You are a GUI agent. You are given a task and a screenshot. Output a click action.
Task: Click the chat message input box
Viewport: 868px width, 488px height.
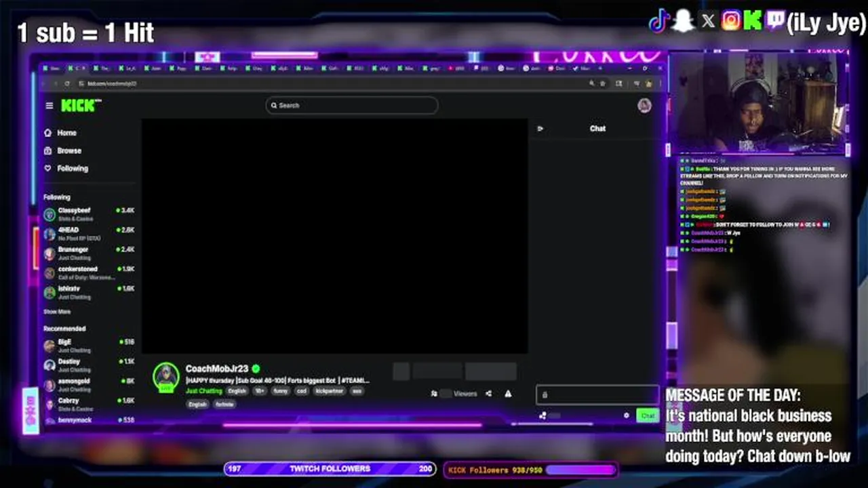point(597,394)
